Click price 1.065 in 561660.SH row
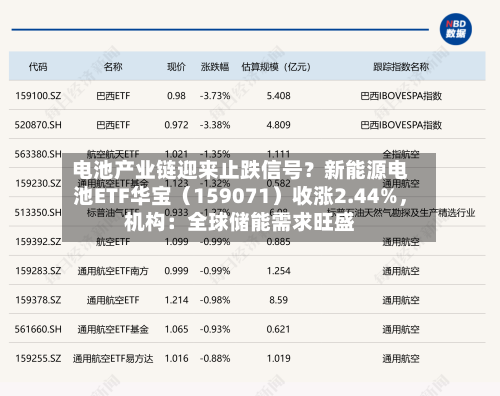The image size is (500, 396). coord(176,329)
